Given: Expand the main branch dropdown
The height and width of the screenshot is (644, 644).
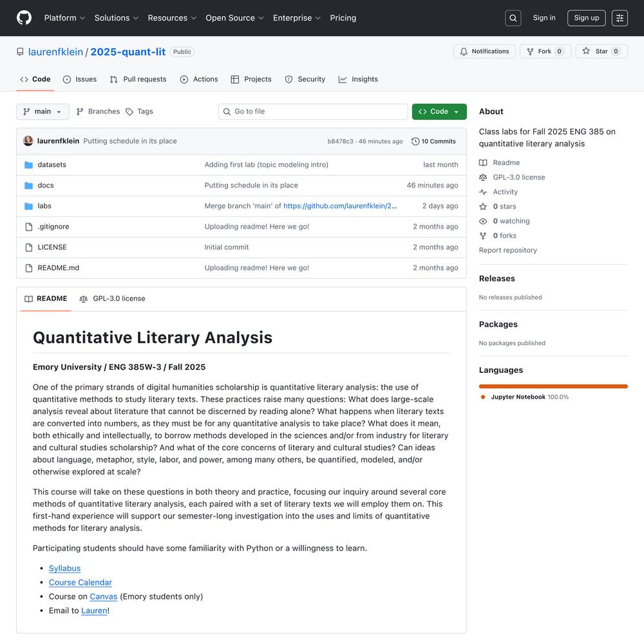Looking at the screenshot, I should 43,111.
